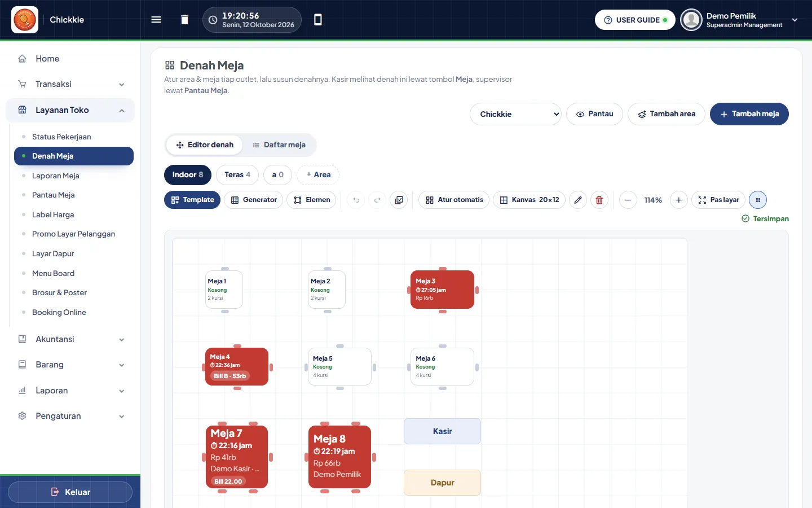This screenshot has height=508, width=812.
Task: Click the undo arrow in denah toolbar
Action: point(356,200)
